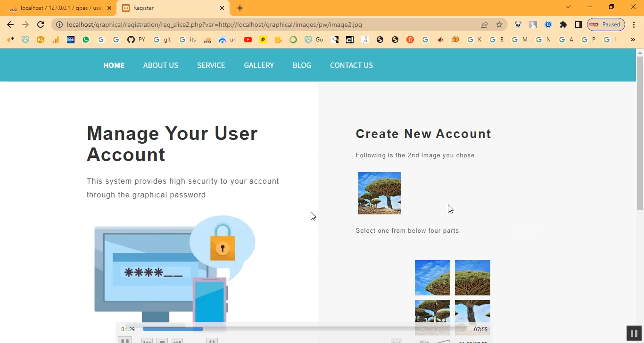Click the share page icon in address bar

click(x=484, y=24)
